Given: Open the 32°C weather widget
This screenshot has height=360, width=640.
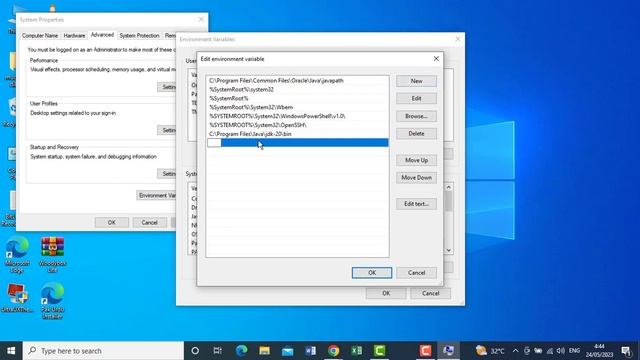Looking at the screenshot, I should click(x=490, y=351).
